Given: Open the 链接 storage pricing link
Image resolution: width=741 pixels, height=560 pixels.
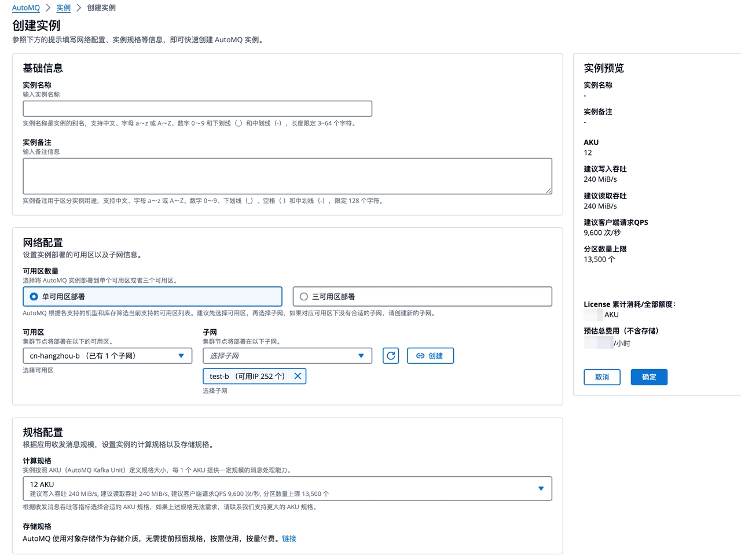Looking at the screenshot, I should point(289,539).
